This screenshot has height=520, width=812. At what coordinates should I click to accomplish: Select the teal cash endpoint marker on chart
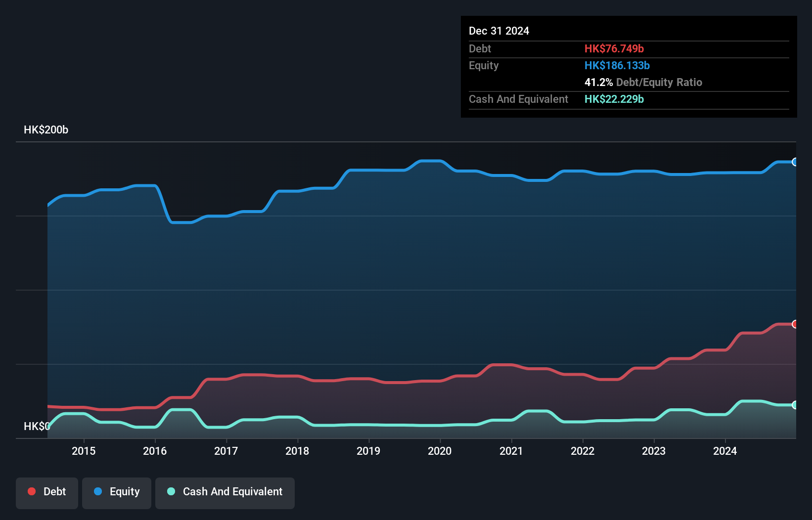click(794, 405)
